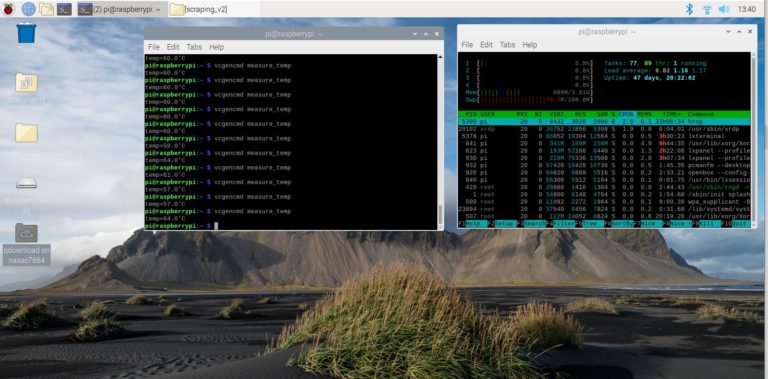The height and width of the screenshot is (379, 768).
Task: Select the lxterminal process row in htop
Action: pos(604,136)
